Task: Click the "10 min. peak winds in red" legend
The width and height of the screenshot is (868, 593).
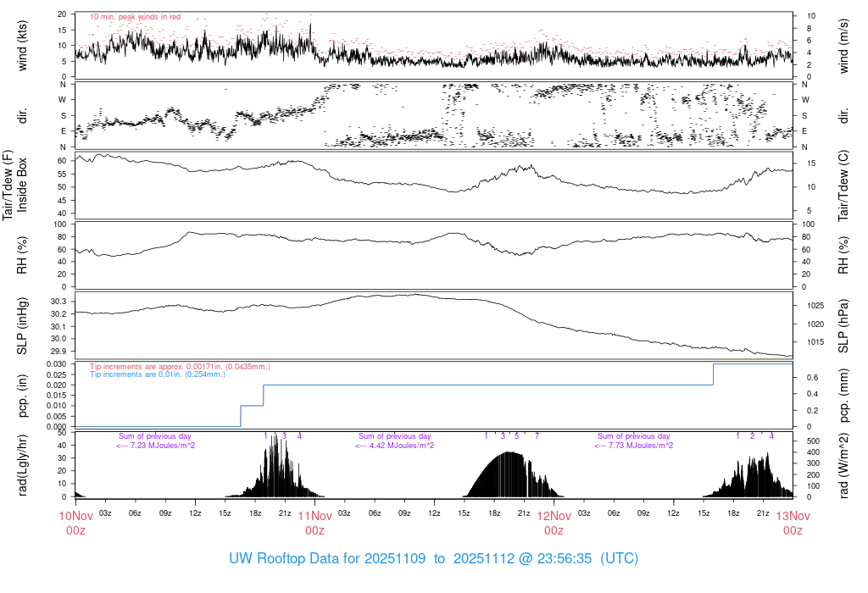Action: point(135,17)
